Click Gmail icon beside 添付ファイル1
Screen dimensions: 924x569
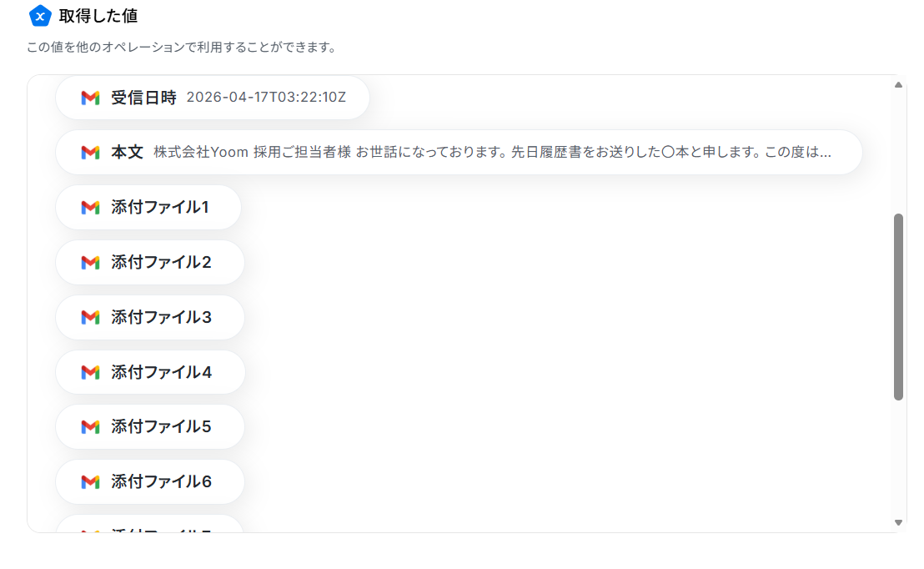point(90,208)
